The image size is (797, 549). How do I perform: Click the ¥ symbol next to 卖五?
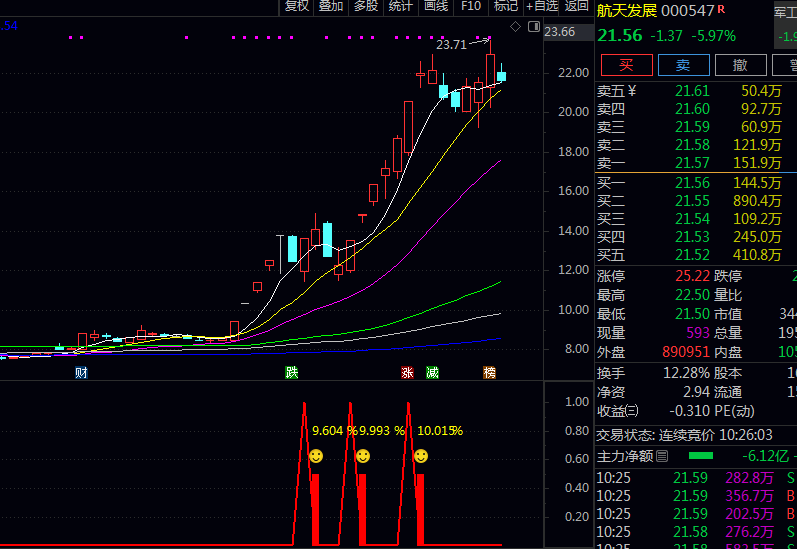tap(632, 91)
